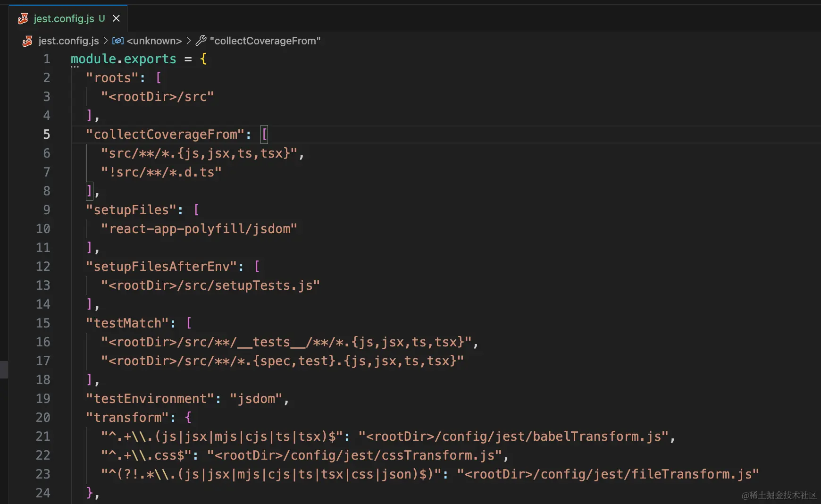Click the __tests__ glob string on line 16
The width and height of the screenshot is (821, 504).
pyautogui.click(x=286, y=342)
